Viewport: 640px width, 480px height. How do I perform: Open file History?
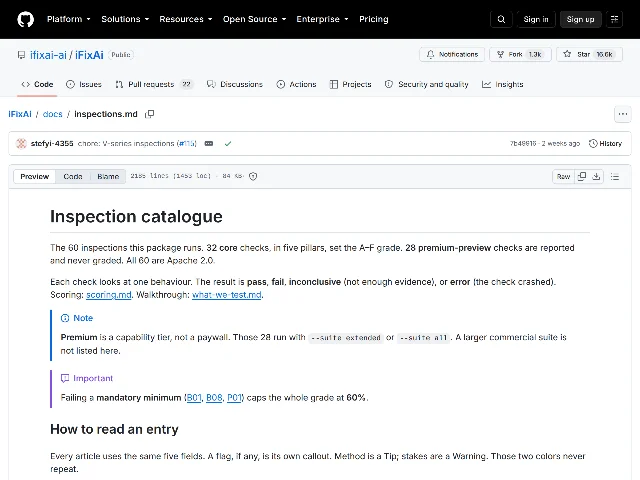coord(605,144)
